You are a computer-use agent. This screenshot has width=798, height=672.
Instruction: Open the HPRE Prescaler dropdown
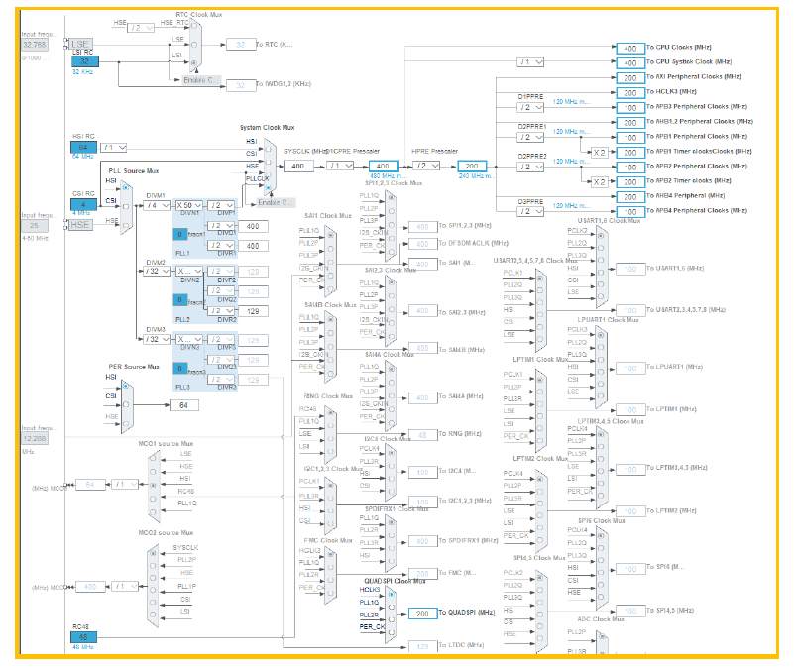[x=426, y=166]
